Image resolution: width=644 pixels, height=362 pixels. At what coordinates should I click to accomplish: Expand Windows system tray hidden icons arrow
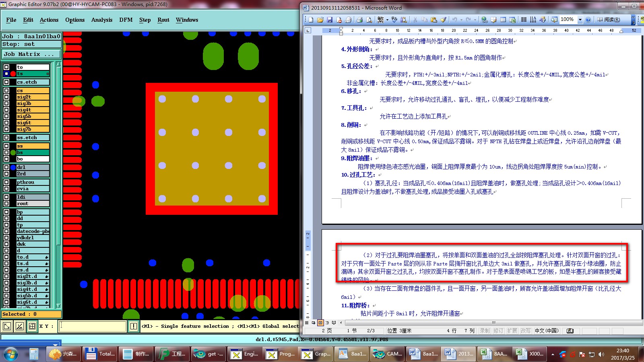553,354
